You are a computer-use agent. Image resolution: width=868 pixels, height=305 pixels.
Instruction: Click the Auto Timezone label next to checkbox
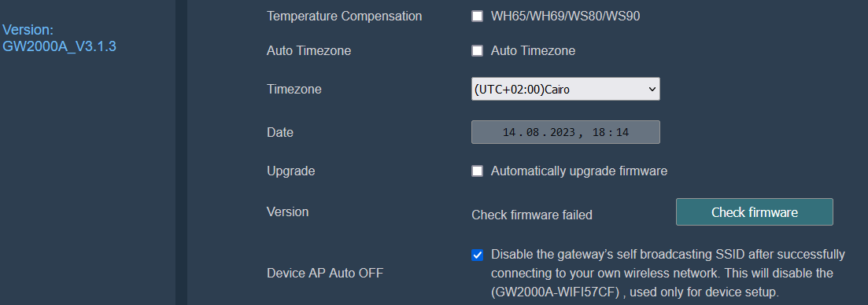[x=533, y=51]
